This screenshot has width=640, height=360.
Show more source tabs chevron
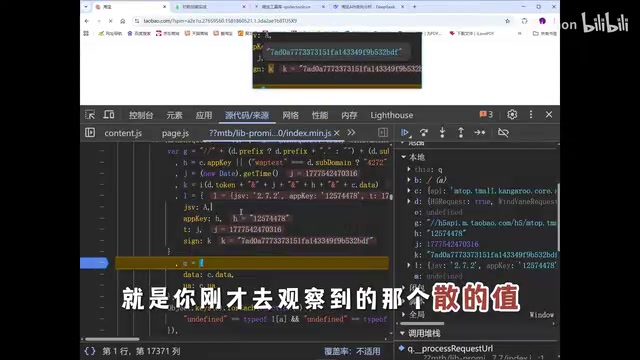point(351,133)
